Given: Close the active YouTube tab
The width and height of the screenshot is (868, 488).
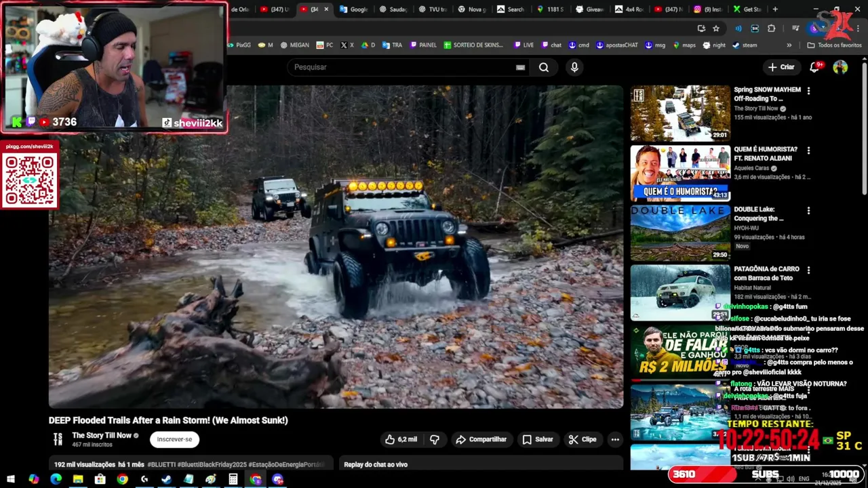Looking at the screenshot, I should (326, 9).
